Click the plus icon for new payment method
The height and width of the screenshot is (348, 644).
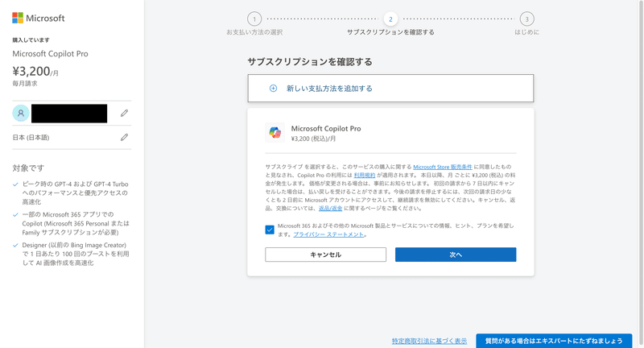(x=273, y=89)
